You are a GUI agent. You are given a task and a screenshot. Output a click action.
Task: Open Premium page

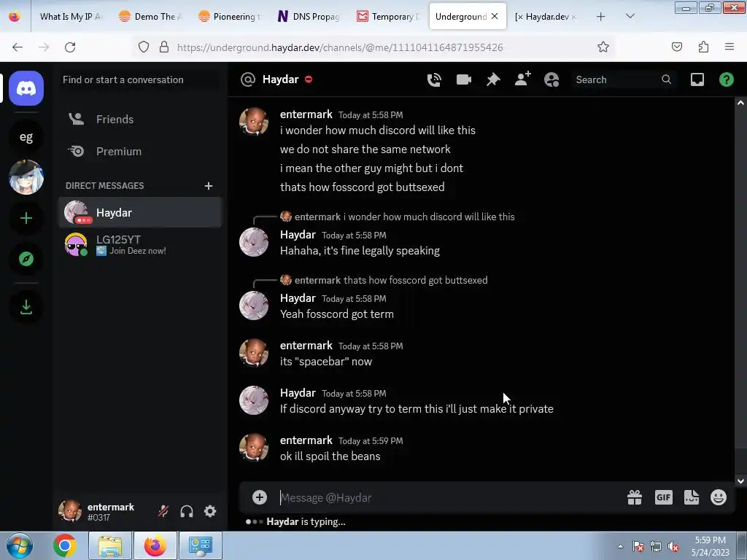tap(140, 152)
